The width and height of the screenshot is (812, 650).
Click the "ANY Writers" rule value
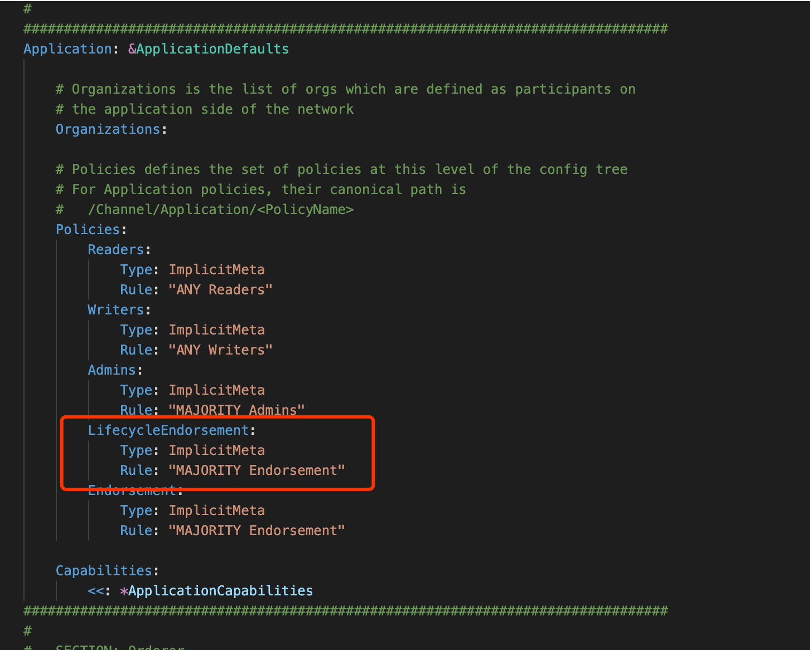pyautogui.click(x=220, y=350)
